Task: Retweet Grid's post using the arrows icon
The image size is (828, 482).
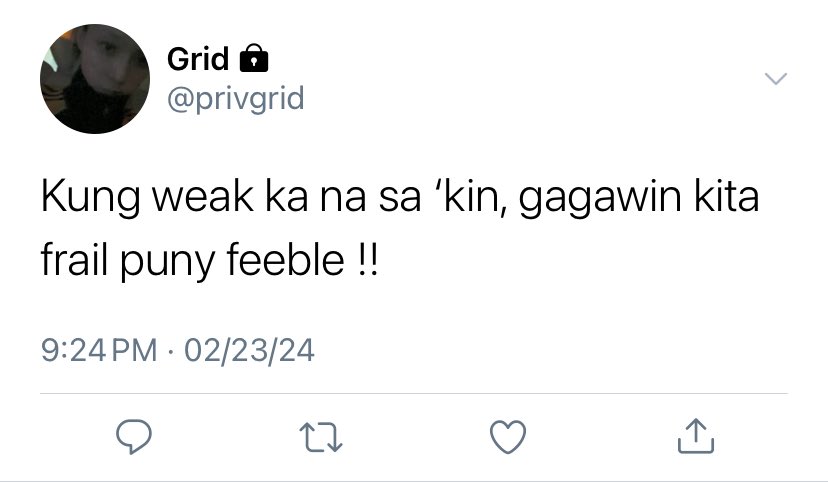Action: tap(321, 437)
